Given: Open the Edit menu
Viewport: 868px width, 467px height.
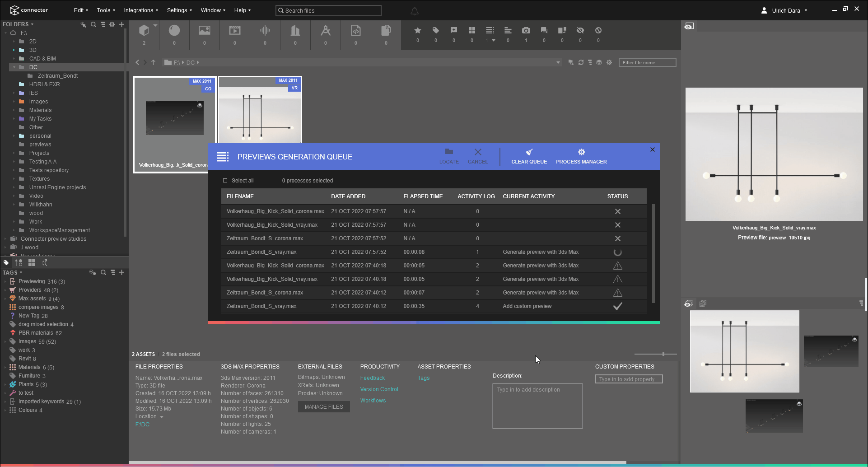Looking at the screenshot, I should click(81, 10).
